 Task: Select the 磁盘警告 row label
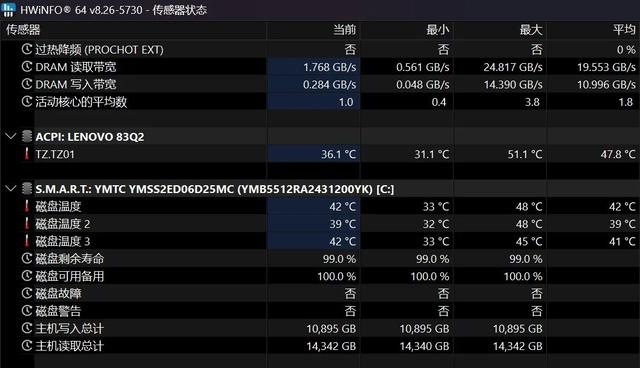click(x=58, y=311)
